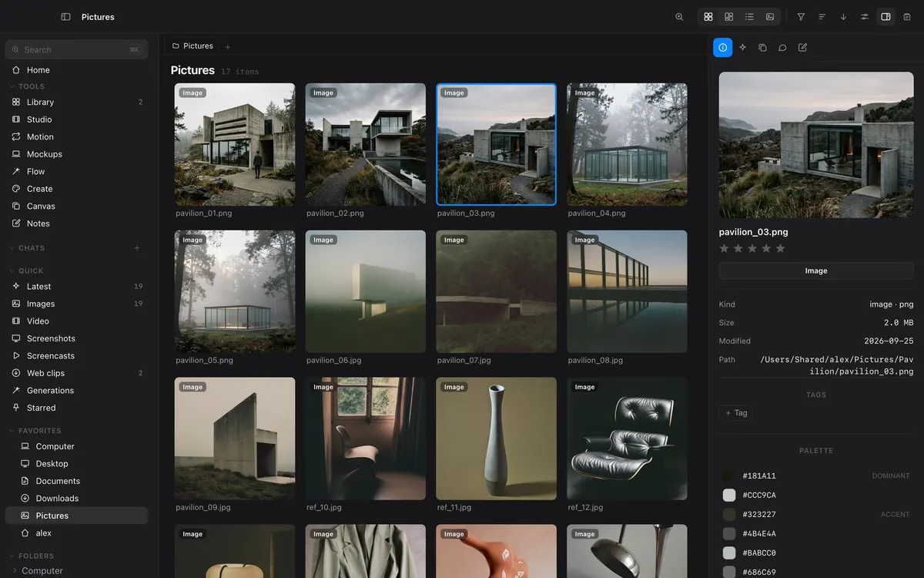Open Downloads in Favorites

tap(76, 498)
